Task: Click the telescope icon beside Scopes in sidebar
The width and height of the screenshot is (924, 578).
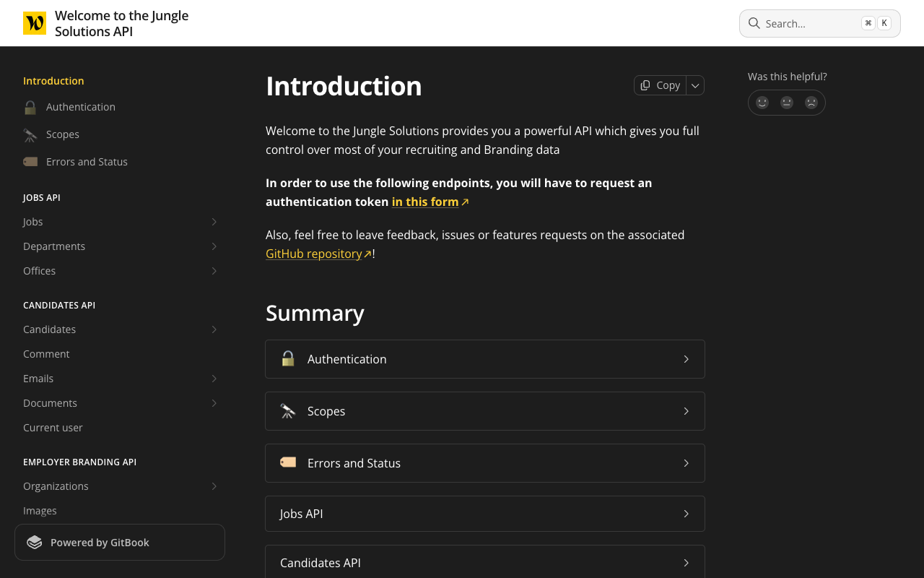Action: pyautogui.click(x=30, y=135)
